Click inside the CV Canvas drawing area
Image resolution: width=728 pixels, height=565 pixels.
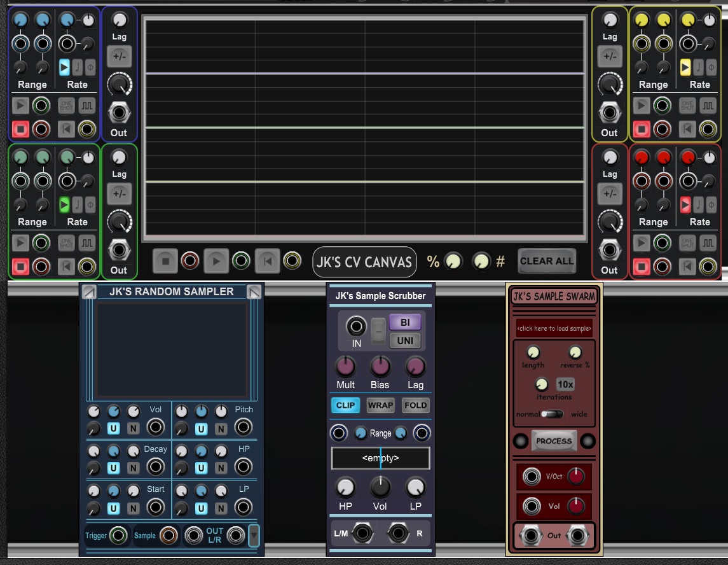[x=365, y=128]
